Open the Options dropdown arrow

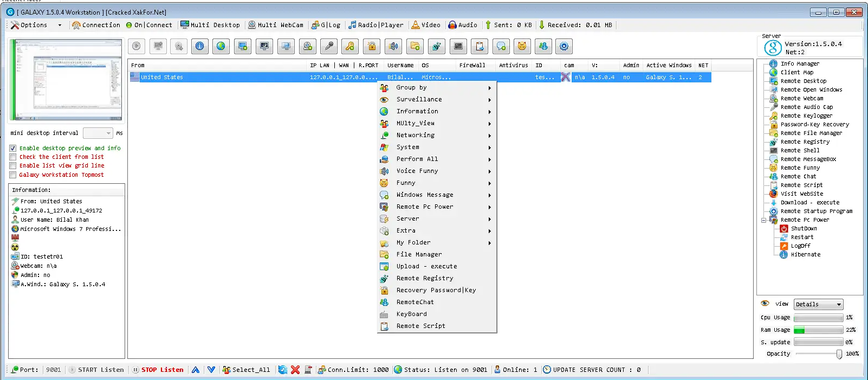[x=60, y=25]
